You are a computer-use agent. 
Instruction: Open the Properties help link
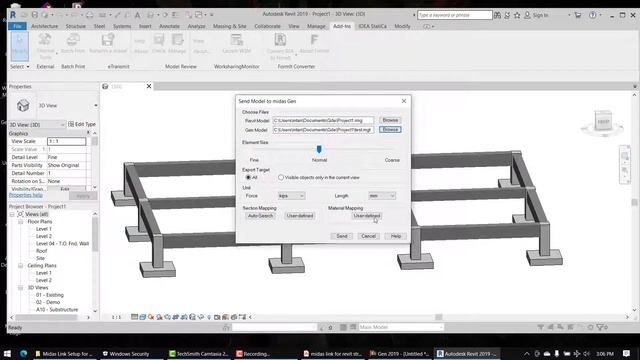point(26,196)
